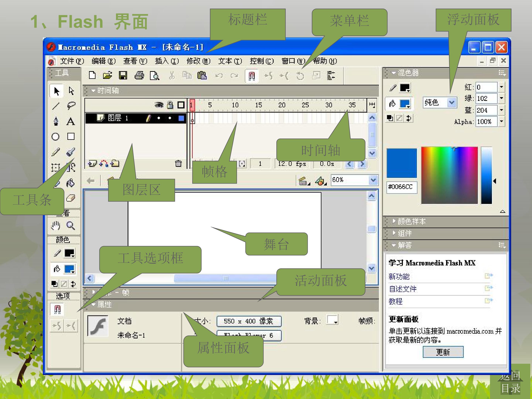
Task: Open the 新功能 link
Action: (399, 277)
